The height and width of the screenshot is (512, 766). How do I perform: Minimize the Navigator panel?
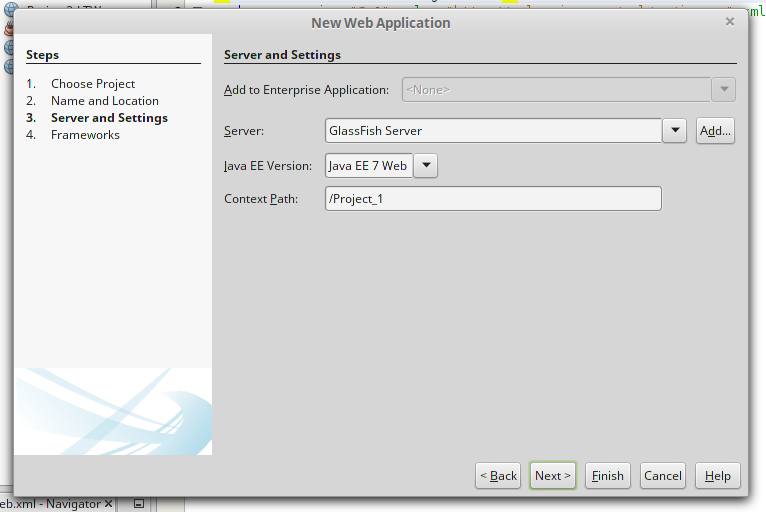click(139, 504)
